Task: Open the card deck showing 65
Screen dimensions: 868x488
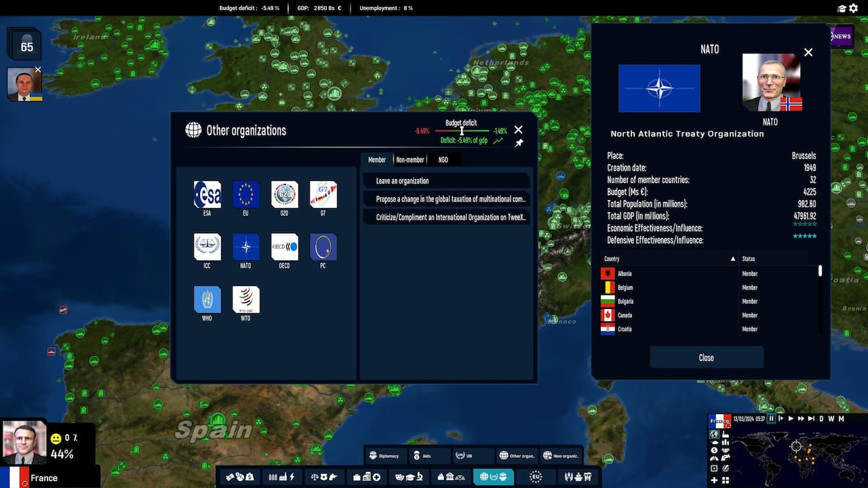Action: point(26,44)
